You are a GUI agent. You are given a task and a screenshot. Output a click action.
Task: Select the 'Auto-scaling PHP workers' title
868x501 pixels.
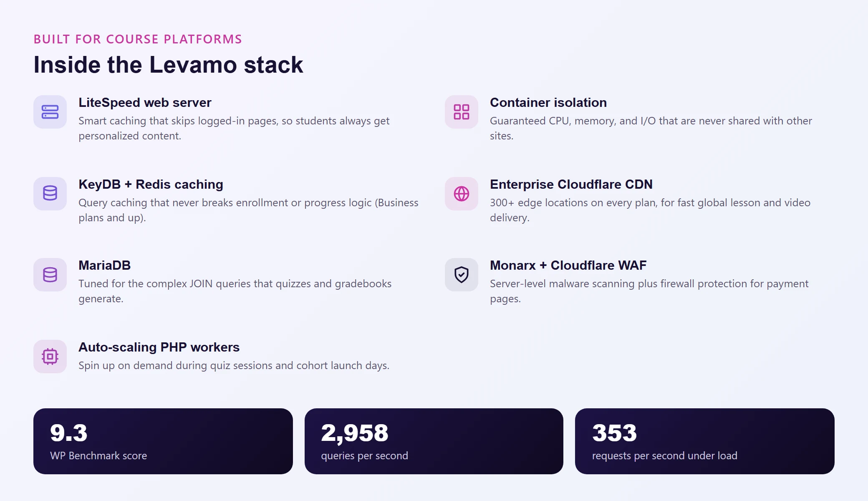click(159, 347)
